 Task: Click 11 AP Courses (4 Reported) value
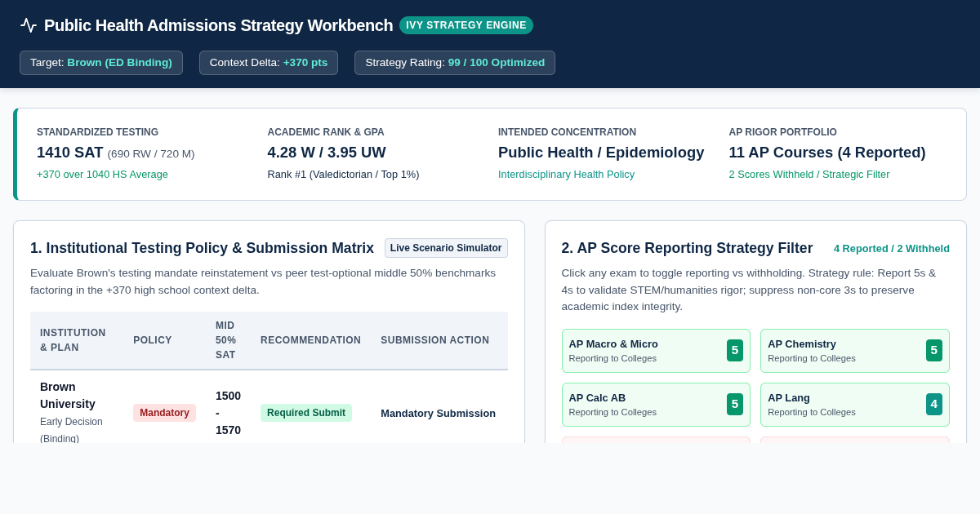827,153
